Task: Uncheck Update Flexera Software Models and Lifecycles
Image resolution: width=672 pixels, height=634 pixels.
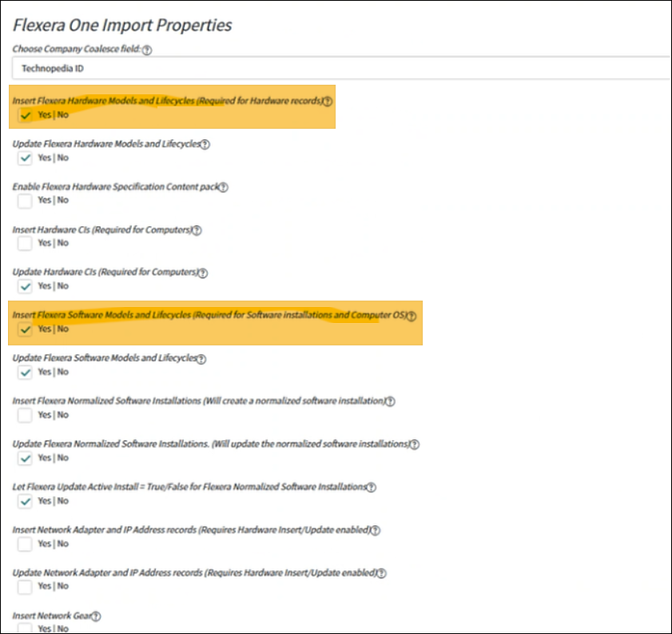Action: point(25,372)
